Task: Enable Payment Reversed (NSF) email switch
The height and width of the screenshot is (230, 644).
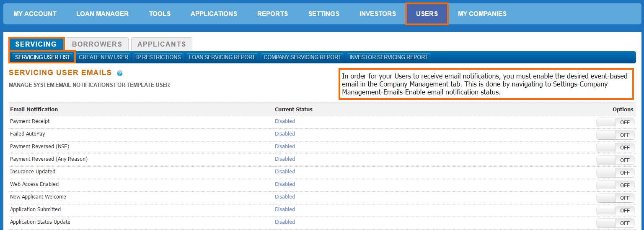Action: (x=615, y=147)
